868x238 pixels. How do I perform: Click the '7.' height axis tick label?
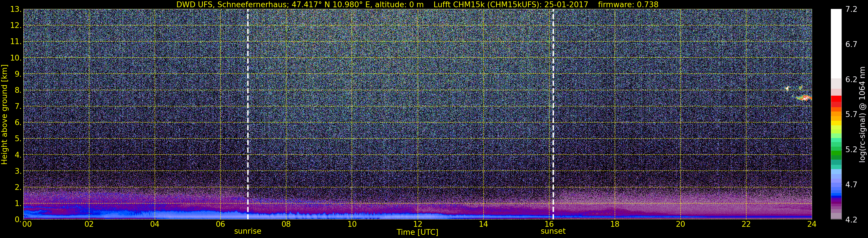point(18,107)
